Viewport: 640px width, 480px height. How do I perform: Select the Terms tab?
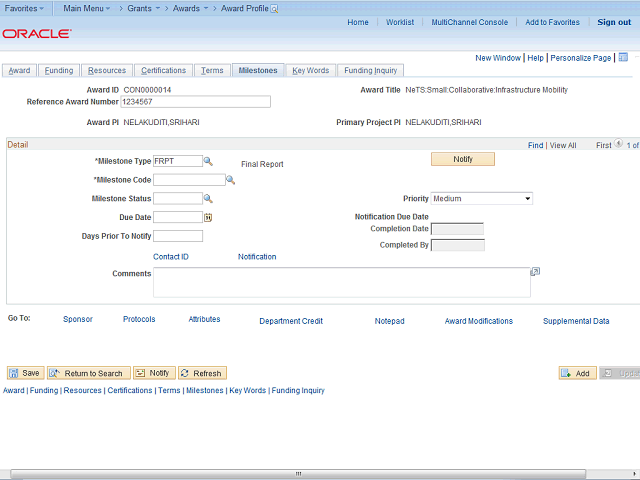pyautogui.click(x=212, y=71)
